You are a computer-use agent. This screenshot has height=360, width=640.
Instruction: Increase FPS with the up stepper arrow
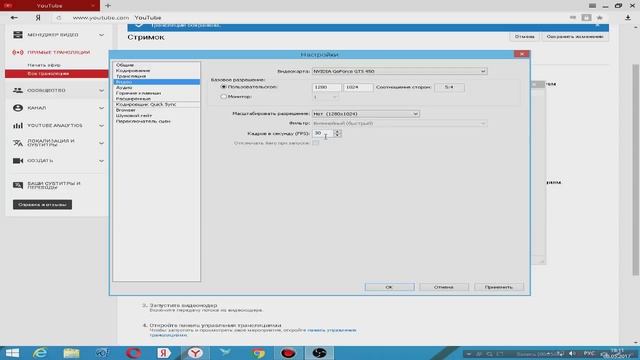pos(337,131)
